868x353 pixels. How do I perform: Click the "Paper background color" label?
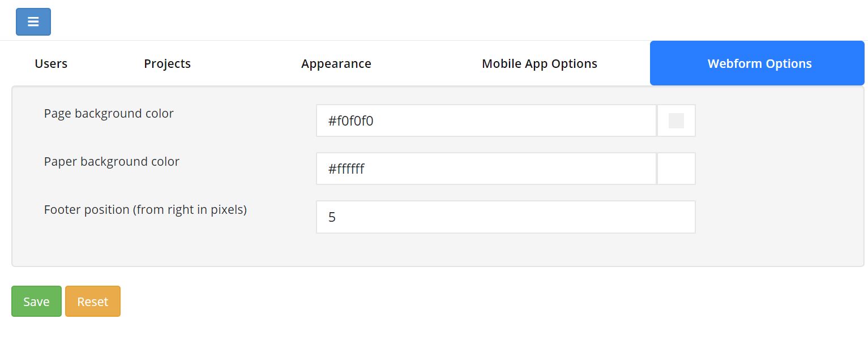coord(112,162)
